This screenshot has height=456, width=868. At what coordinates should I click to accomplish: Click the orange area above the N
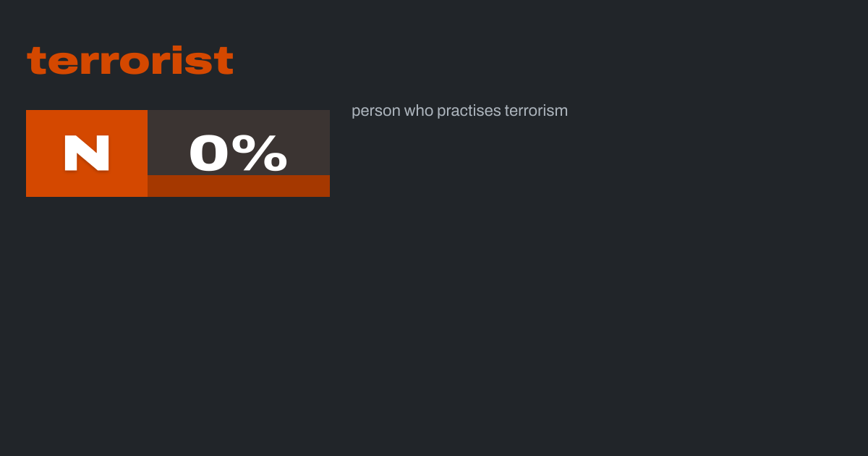point(87,120)
